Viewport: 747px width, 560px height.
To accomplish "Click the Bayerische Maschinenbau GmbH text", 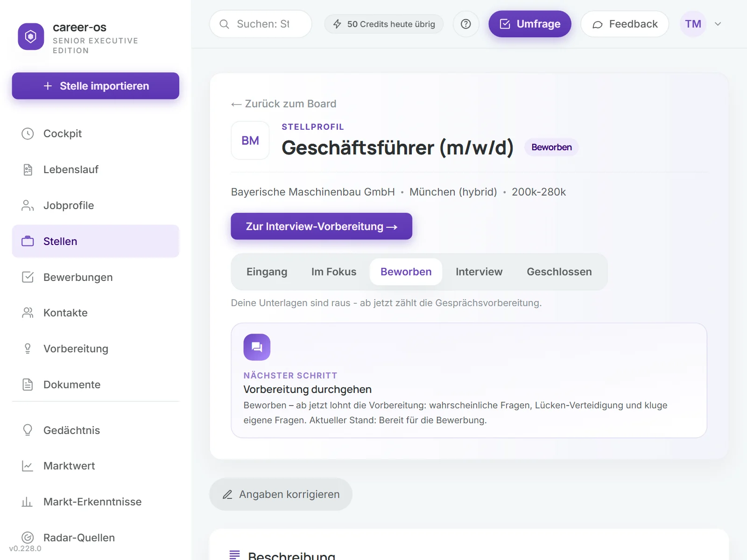I will tap(313, 192).
